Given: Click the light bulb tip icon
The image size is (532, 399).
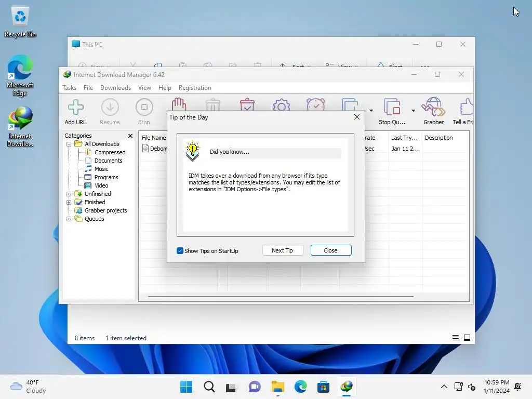Looking at the screenshot, I should pos(192,151).
